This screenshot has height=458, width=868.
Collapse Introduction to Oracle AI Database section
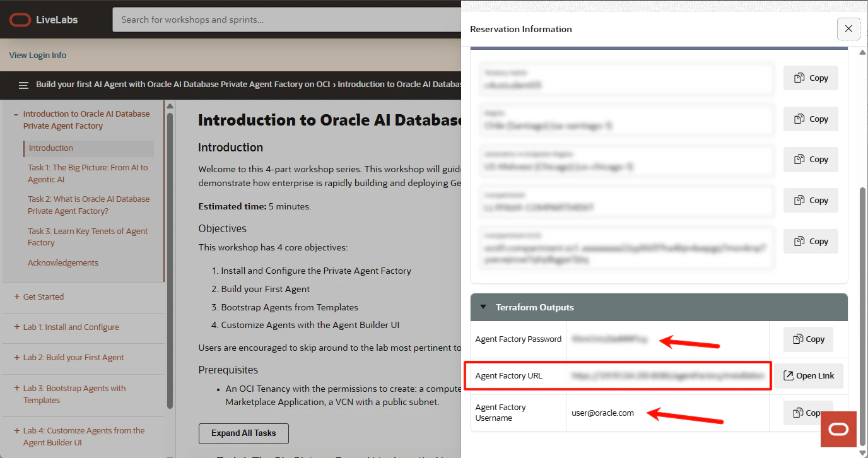(x=16, y=114)
